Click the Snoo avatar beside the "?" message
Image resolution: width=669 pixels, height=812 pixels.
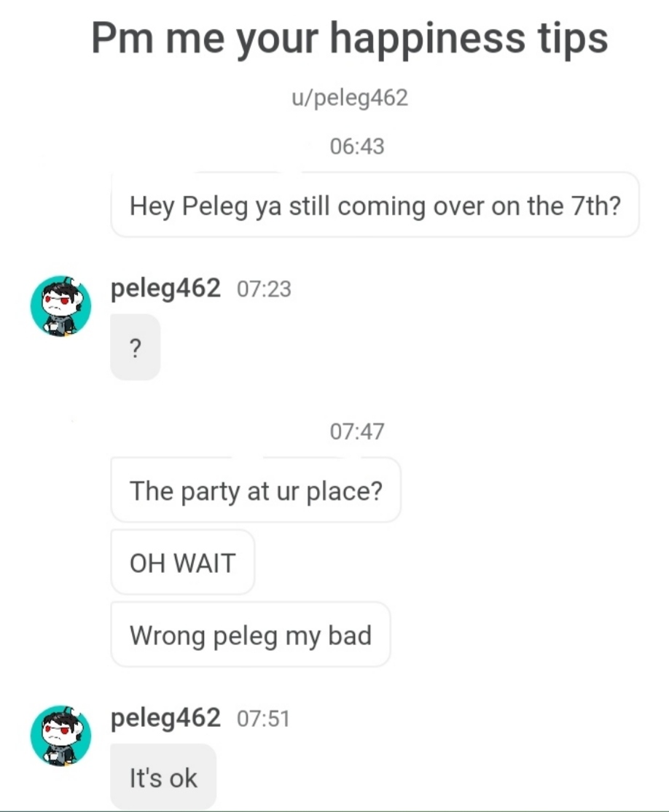click(x=61, y=306)
